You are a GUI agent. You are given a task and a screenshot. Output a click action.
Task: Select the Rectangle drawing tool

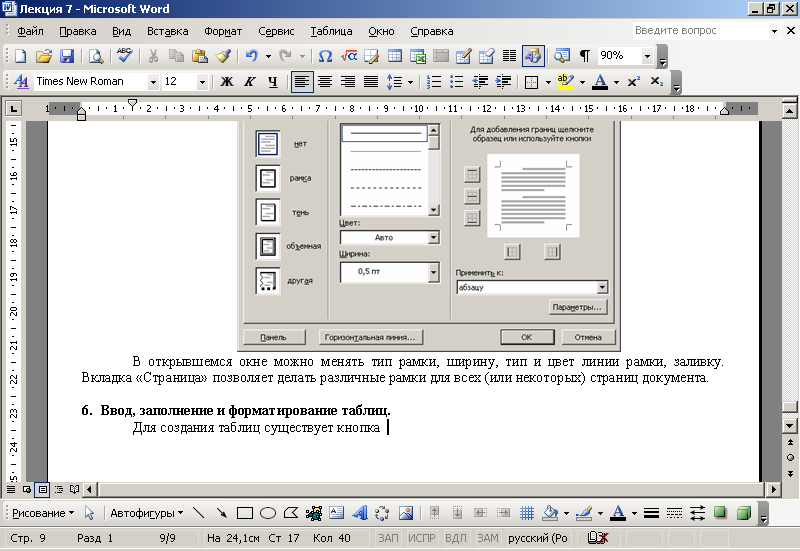(x=245, y=513)
